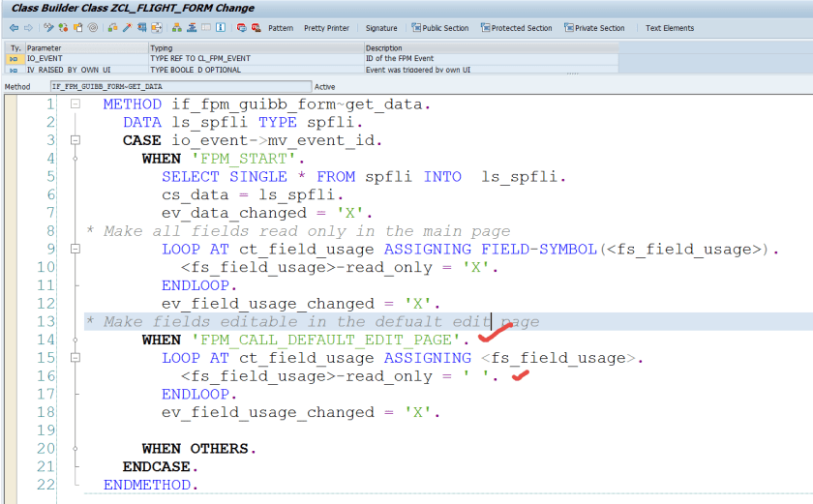Open the Signature view
The height and width of the screenshot is (504, 813).
coord(380,28)
